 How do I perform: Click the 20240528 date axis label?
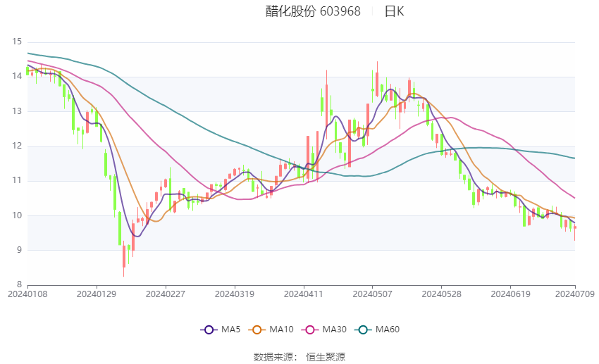[x=442, y=294]
